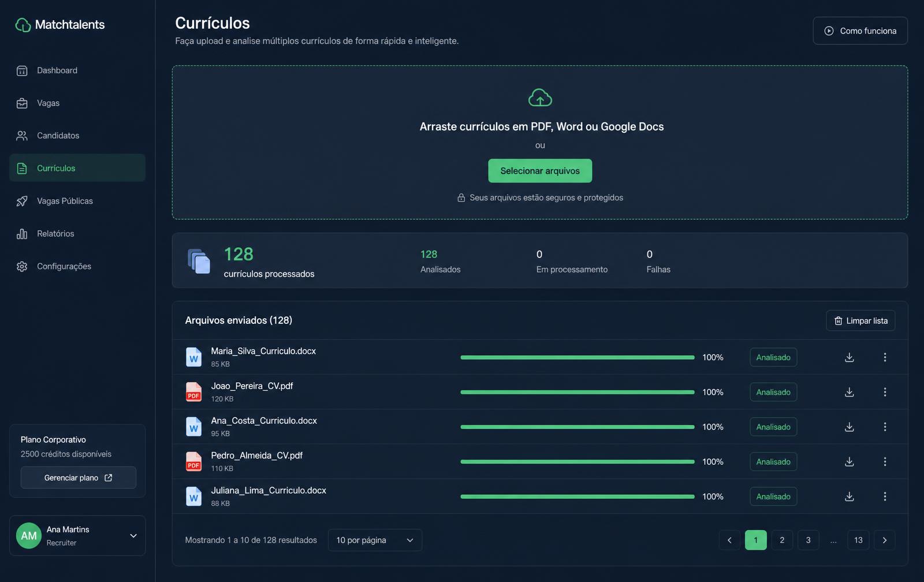Download Ana_Costa_Curriculo.docx file
This screenshot has width=924, height=582.
point(850,427)
